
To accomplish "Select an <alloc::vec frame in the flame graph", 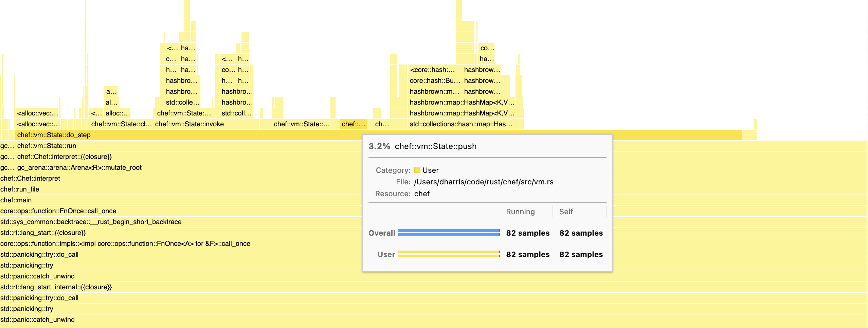I will click(x=38, y=113).
